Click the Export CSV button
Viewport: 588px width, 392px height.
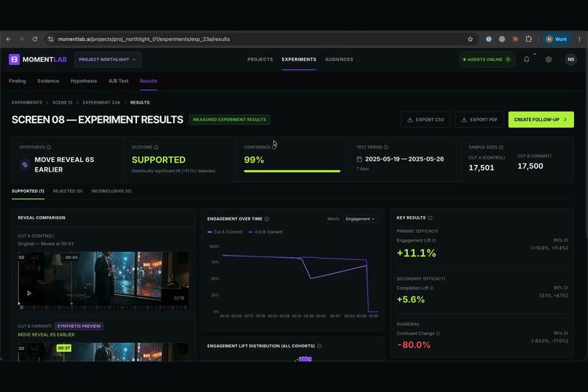(x=425, y=120)
